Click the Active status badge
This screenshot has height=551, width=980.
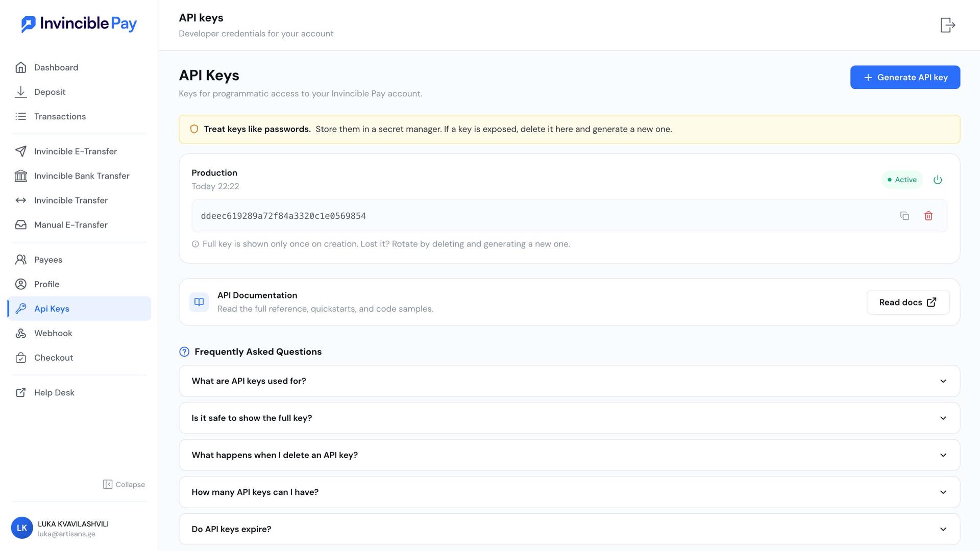tap(902, 180)
